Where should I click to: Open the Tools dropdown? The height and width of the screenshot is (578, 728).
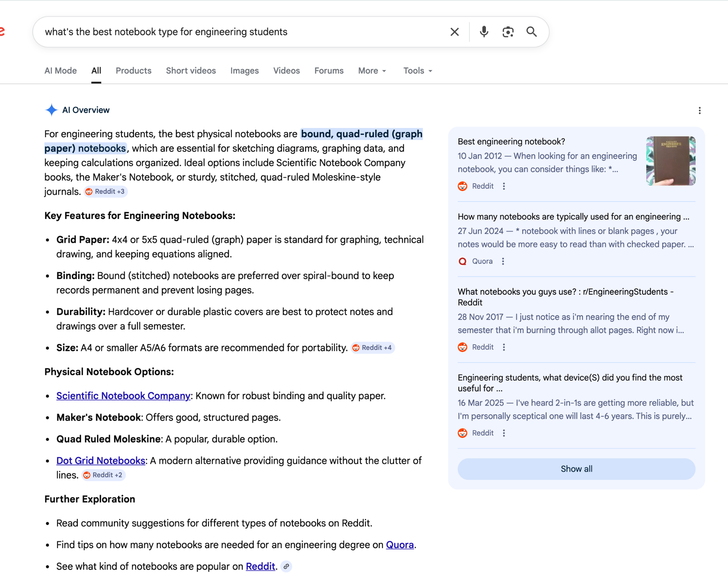[x=418, y=71]
